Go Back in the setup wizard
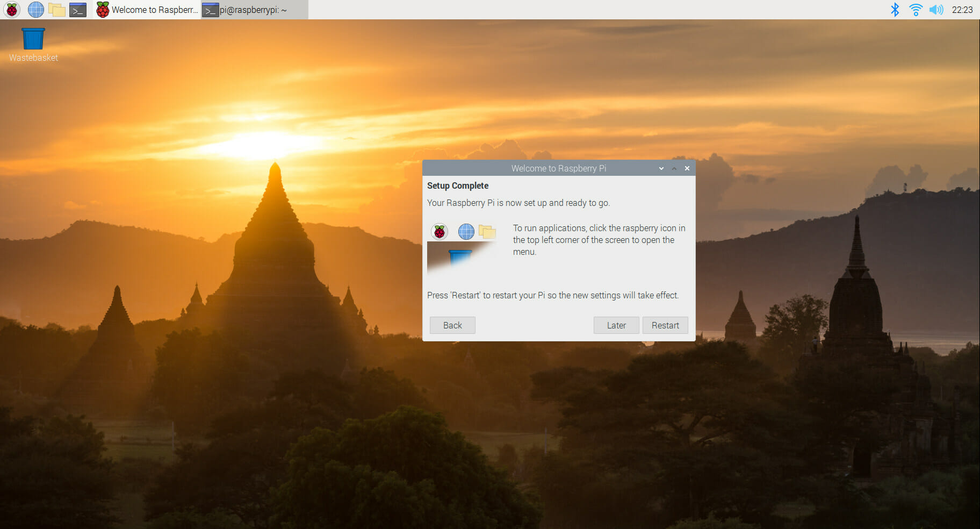 [x=452, y=325]
